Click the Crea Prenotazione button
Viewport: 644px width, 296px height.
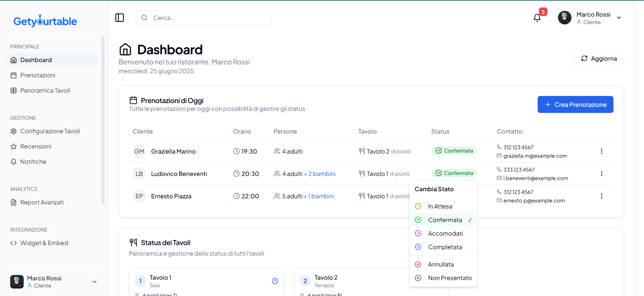click(x=575, y=104)
